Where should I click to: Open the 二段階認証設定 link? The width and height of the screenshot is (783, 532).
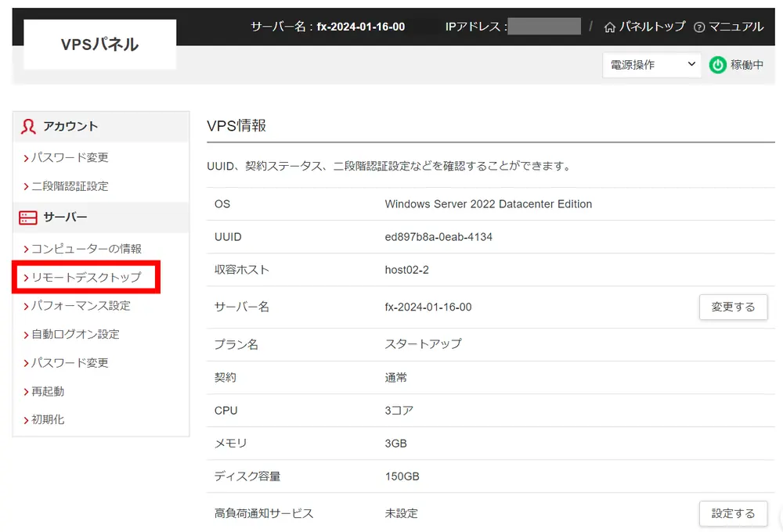(70, 186)
